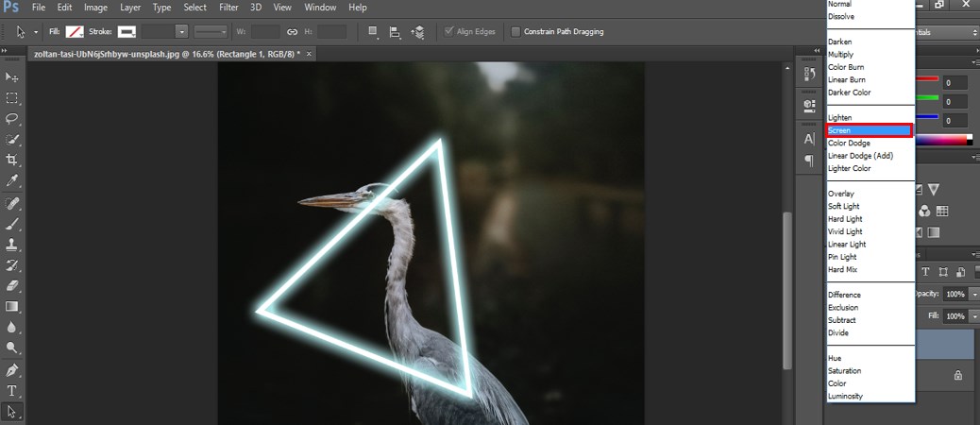The width and height of the screenshot is (980, 425).
Task: Open path alignment options
Action: click(x=395, y=32)
